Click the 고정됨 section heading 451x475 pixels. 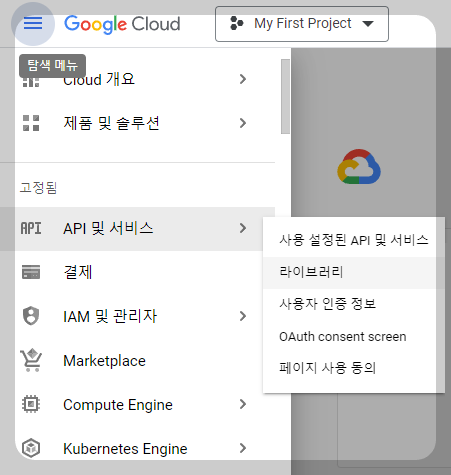click(x=38, y=188)
